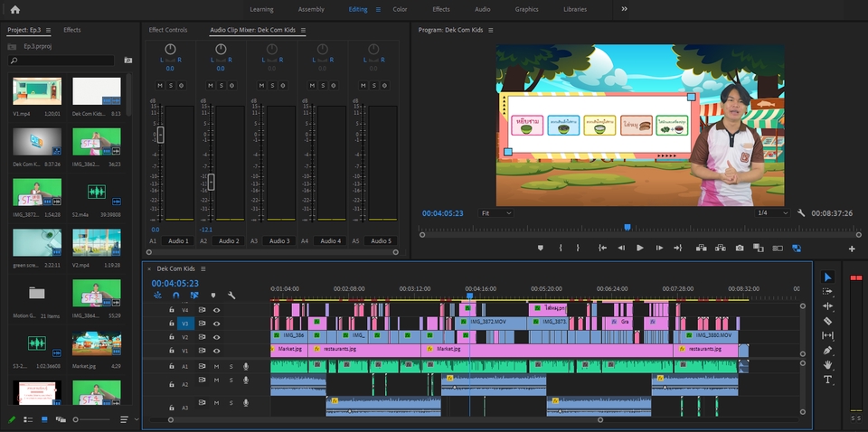Viewport: 868px width, 432px height.
Task: Select the V1.mp4 thumbnail in Project panel
Action: tap(37, 91)
